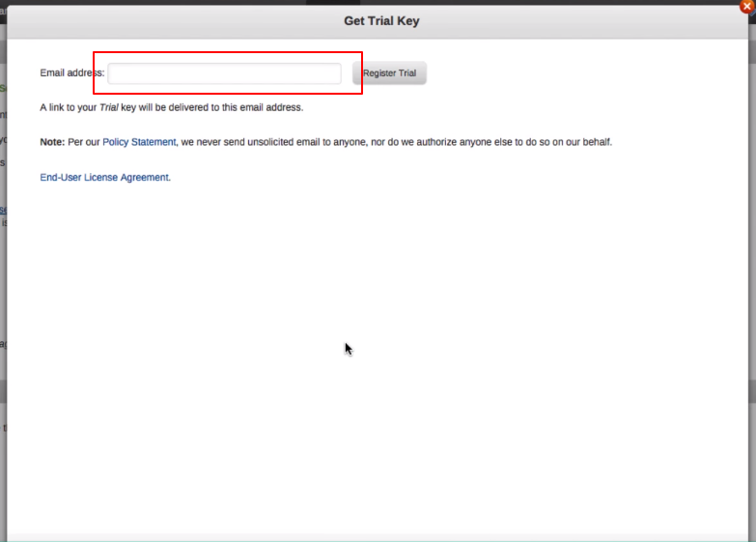
Task: Click the Email address input field
Action: 224,73
